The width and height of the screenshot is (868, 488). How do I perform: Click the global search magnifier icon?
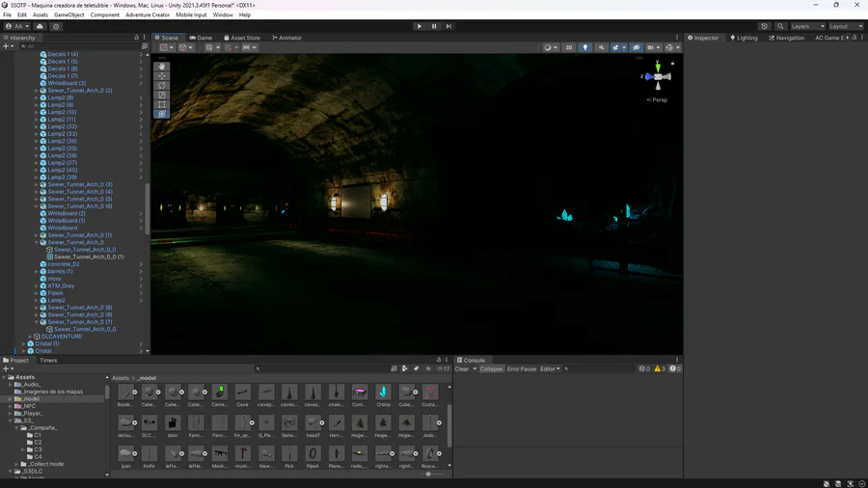tap(780, 26)
